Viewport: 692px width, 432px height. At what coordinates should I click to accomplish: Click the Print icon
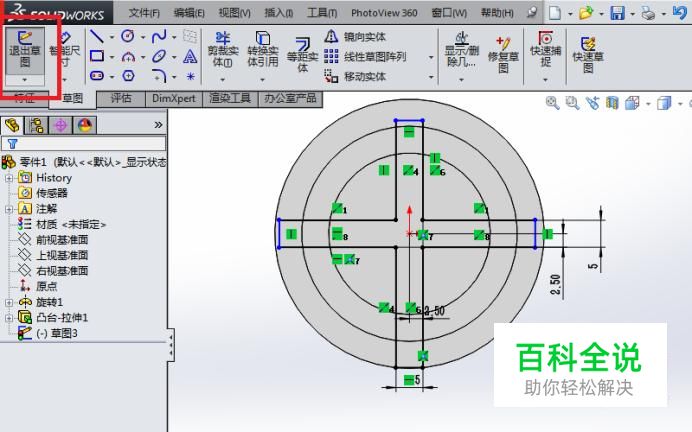[648, 13]
